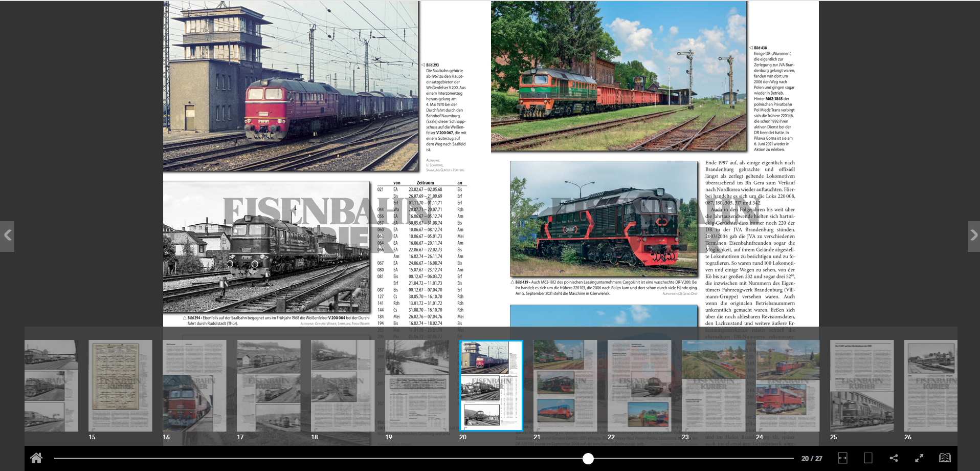Open the share icon
The height and width of the screenshot is (471, 980).
[894, 458]
